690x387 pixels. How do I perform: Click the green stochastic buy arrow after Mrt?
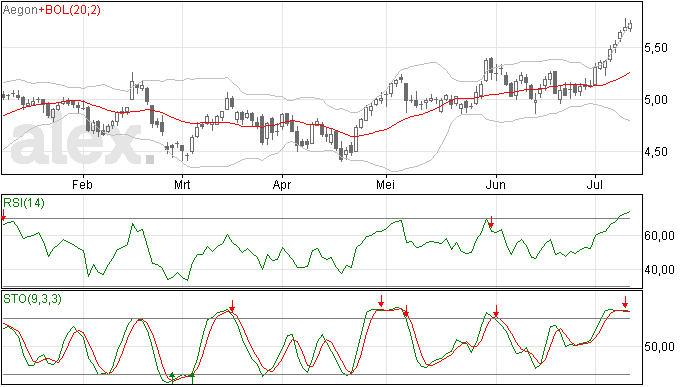pos(192,378)
